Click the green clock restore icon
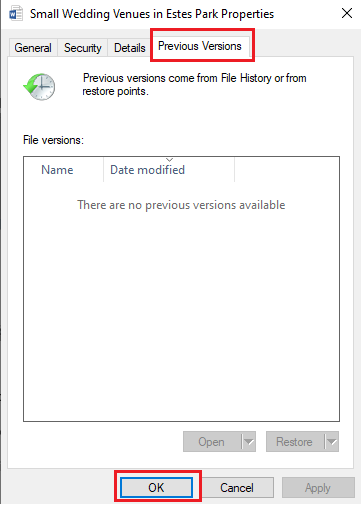Screen dimensions: 361x505 tap(39, 87)
